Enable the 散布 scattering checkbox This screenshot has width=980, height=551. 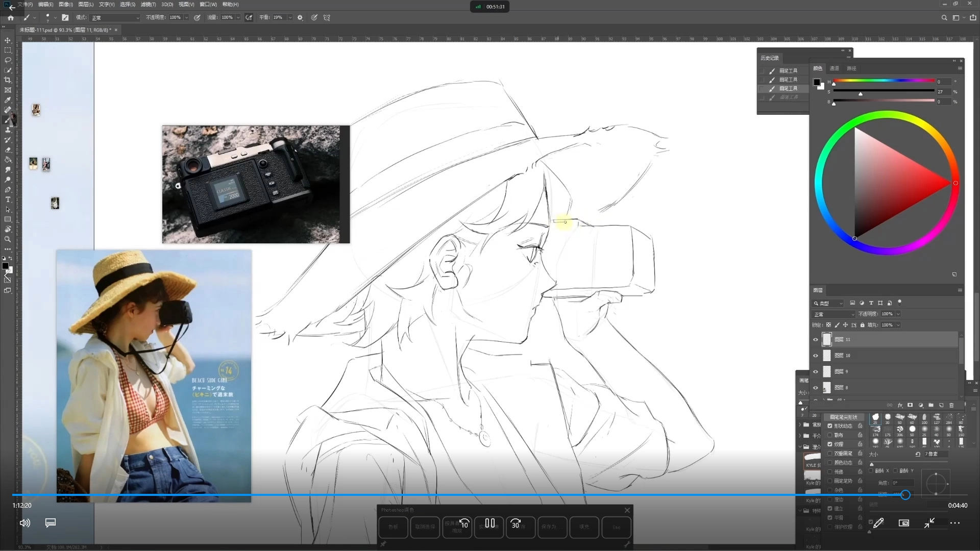tap(830, 435)
